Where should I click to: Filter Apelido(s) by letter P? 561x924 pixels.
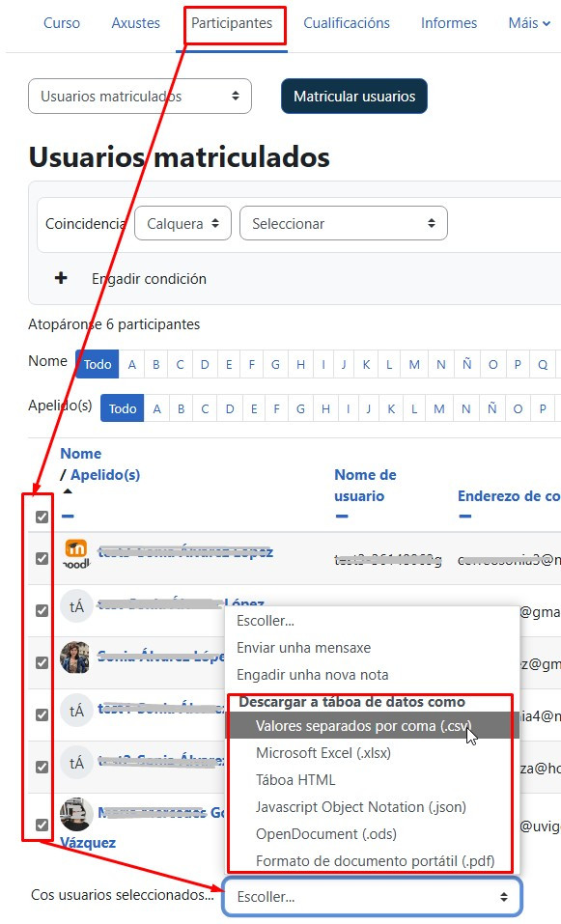pyautogui.click(x=543, y=408)
